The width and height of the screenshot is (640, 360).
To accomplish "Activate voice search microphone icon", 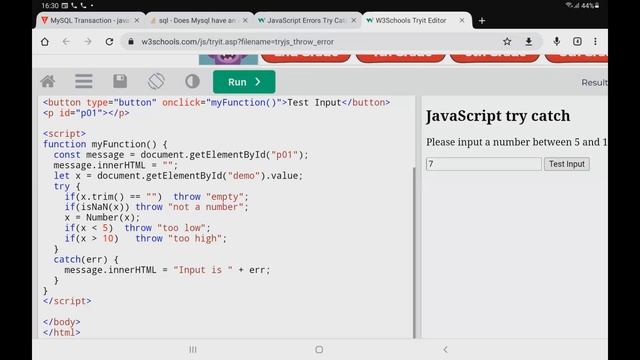I will 556,41.
